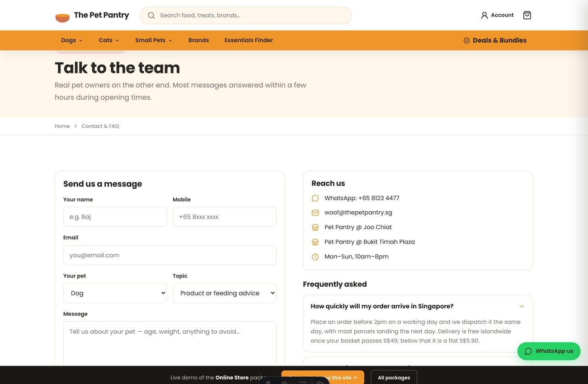Open the Topic dropdown

(225, 293)
